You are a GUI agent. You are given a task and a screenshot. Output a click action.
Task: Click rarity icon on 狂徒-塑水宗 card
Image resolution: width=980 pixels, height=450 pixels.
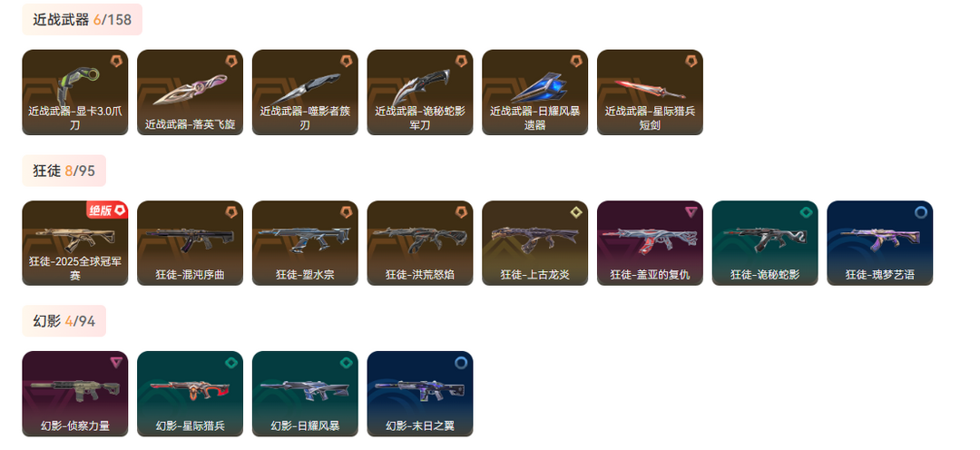347,212
